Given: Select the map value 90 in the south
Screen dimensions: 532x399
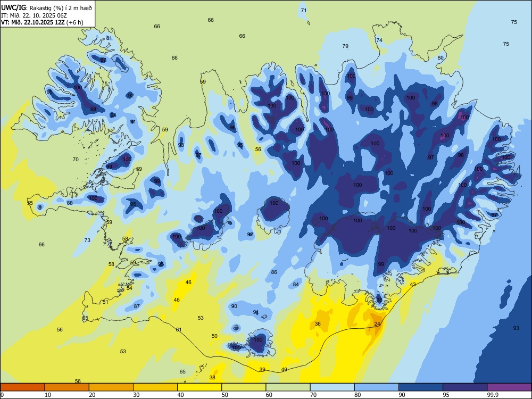Looking at the screenshot, I should [234, 306].
